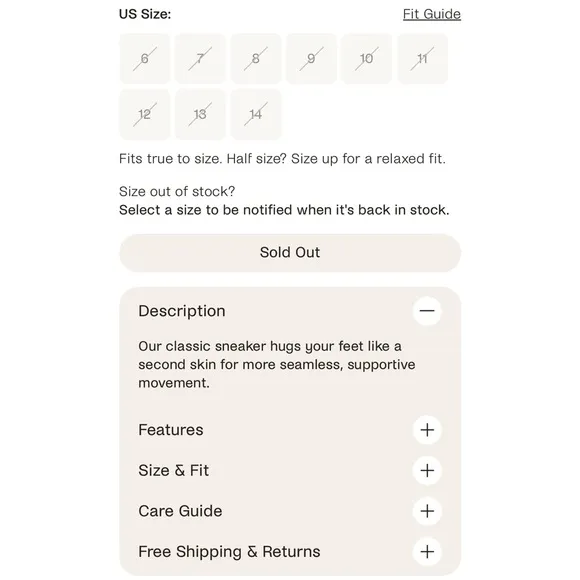580x580 pixels.
Task: Select US size 7
Action: coord(200,58)
